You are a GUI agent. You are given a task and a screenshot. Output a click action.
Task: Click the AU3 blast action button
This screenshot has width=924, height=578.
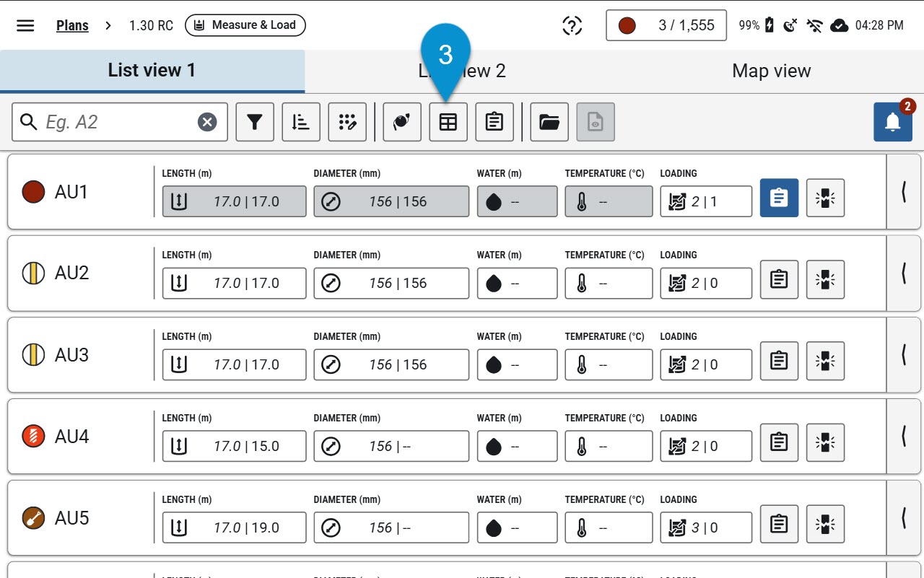pyautogui.click(x=825, y=361)
